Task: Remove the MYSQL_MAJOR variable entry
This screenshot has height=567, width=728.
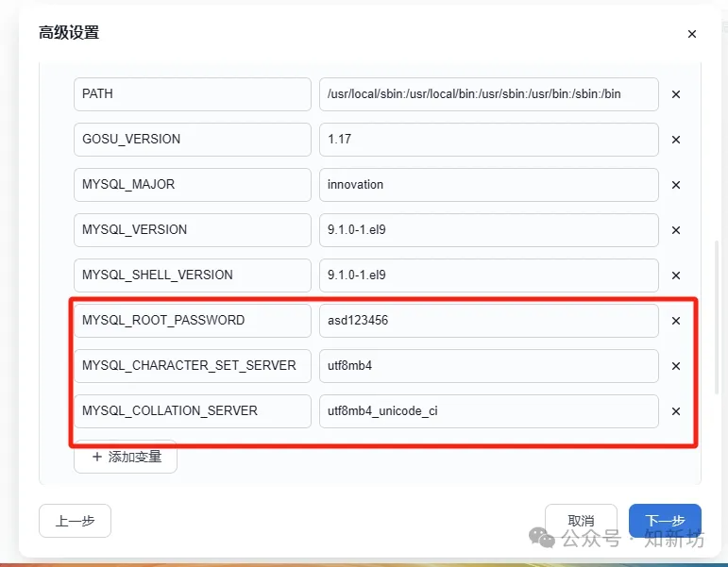Action: click(675, 185)
